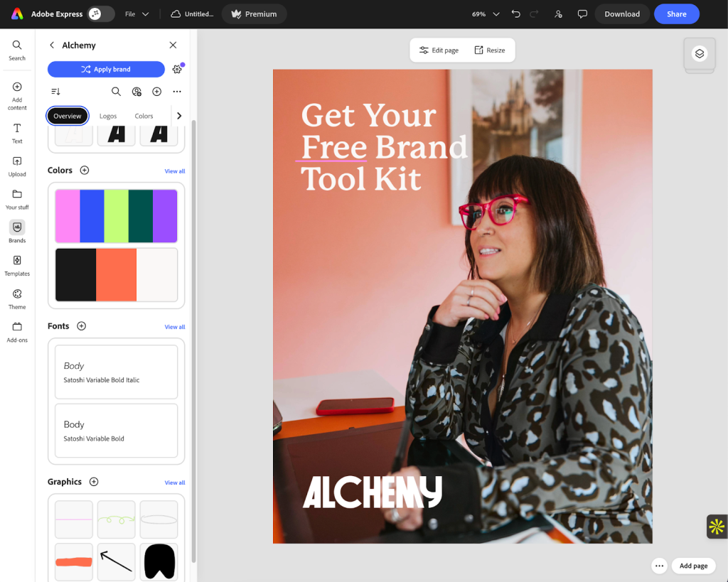This screenshot has height=582, width=728.
Task: Click the Add content sidebar icon
Action: point(17,96)
